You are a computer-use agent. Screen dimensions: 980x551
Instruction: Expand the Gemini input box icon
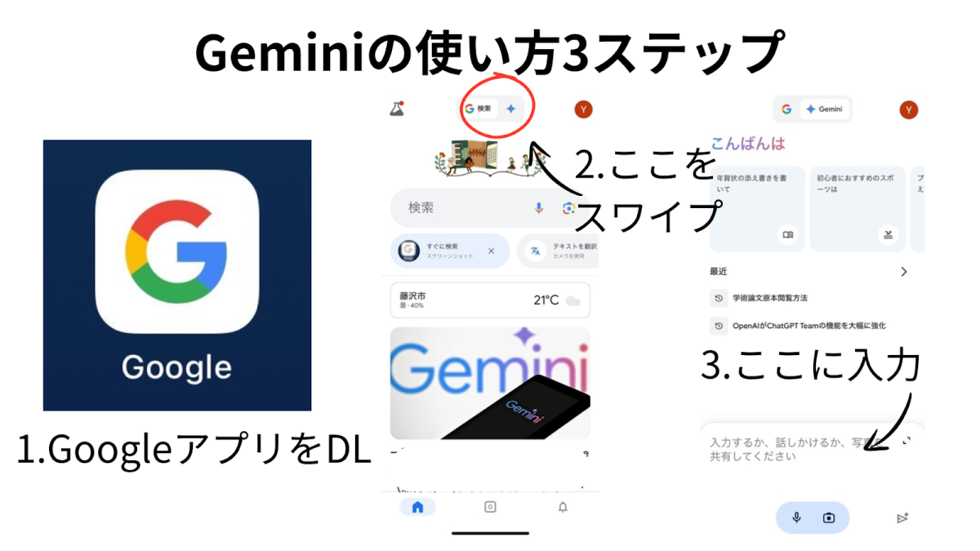[x=906, y=442]
